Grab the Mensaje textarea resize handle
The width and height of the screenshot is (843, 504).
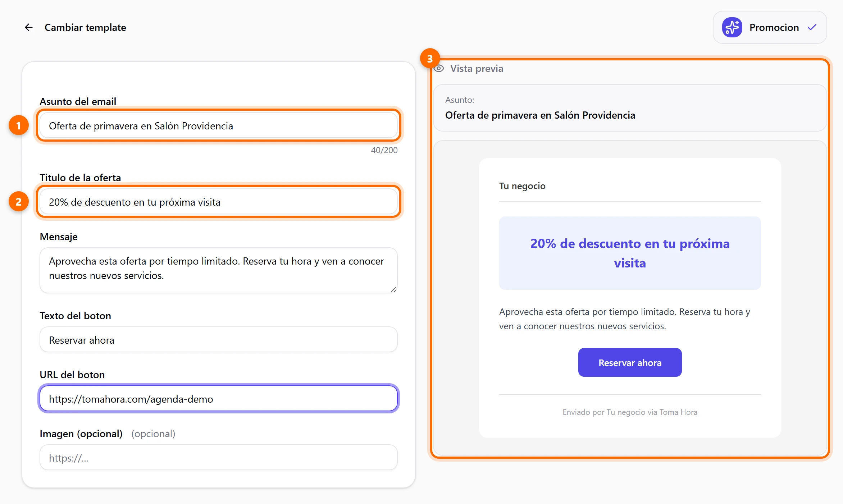pyautogui.click(x=394, y=289)
